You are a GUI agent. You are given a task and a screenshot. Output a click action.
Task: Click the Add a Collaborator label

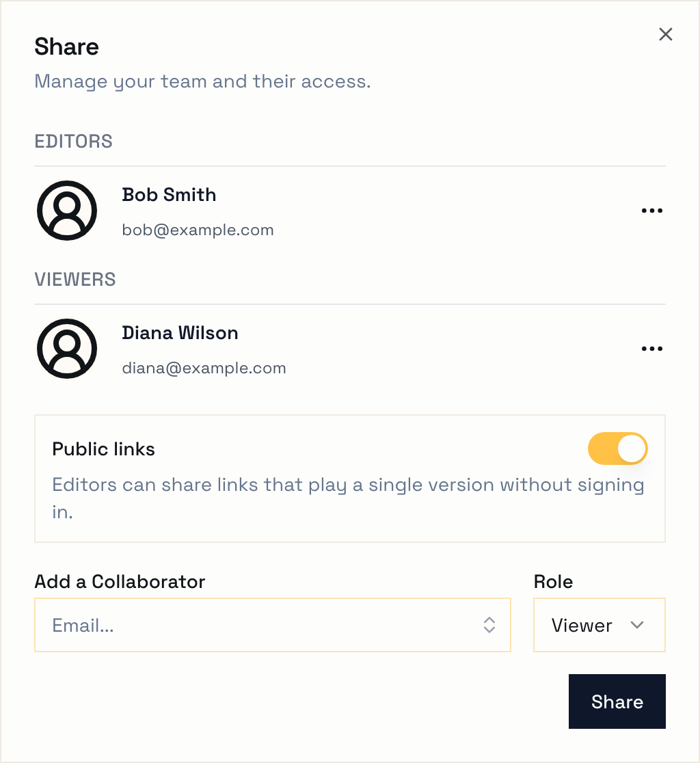[x=120, y=582]
